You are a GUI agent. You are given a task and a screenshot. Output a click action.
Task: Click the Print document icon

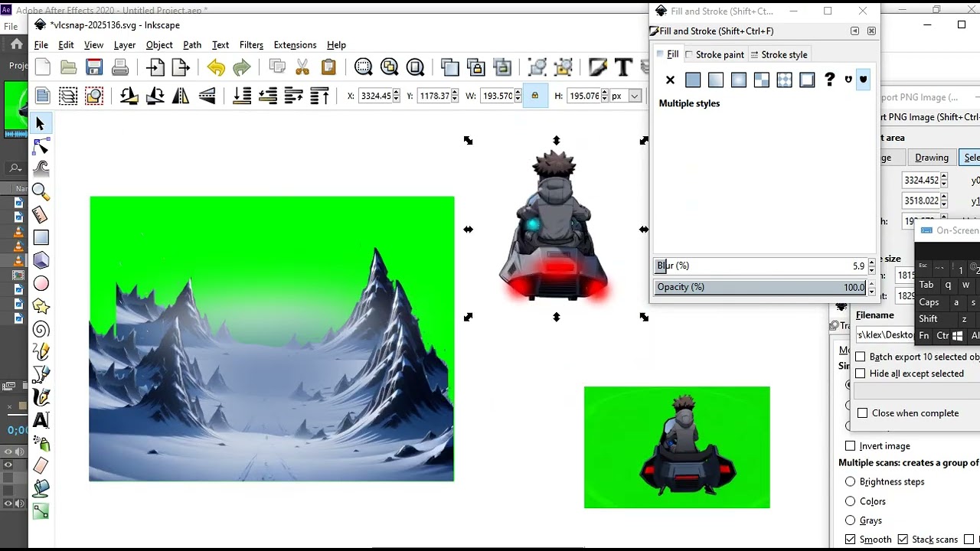(x=120, y=67)
